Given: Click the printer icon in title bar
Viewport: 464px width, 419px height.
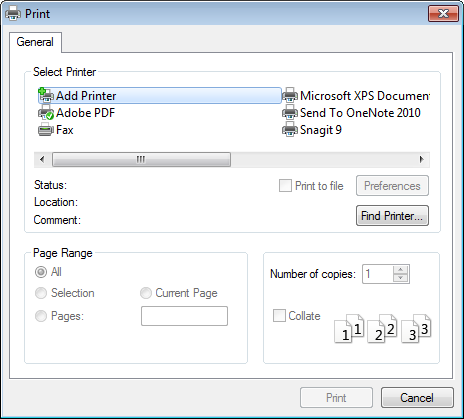Looking at the screenshot, I should point(13,14).
